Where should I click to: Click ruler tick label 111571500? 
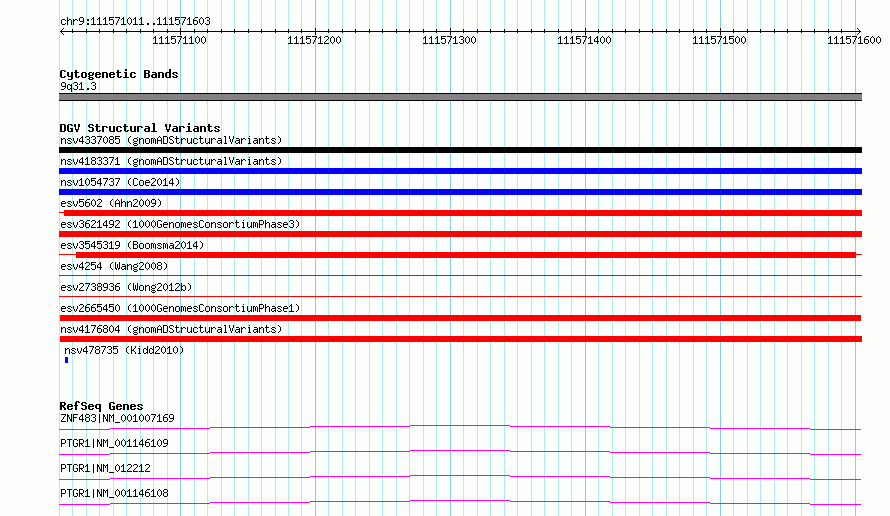[x=719, y=40]
